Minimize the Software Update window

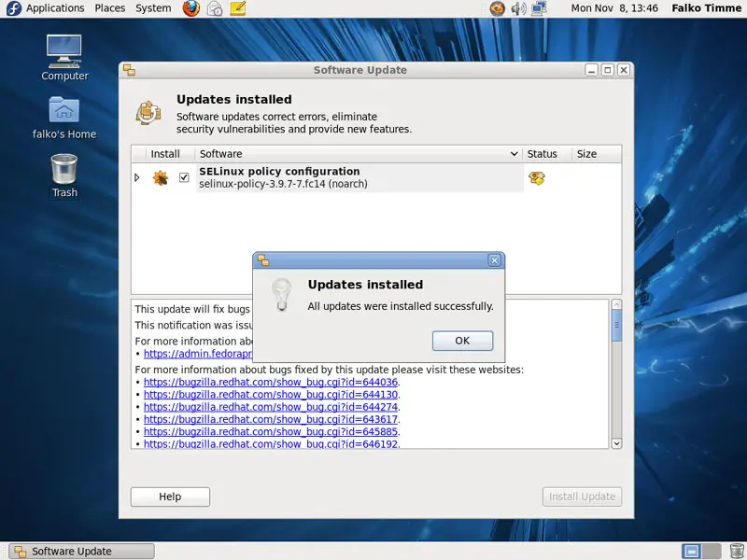591,70
